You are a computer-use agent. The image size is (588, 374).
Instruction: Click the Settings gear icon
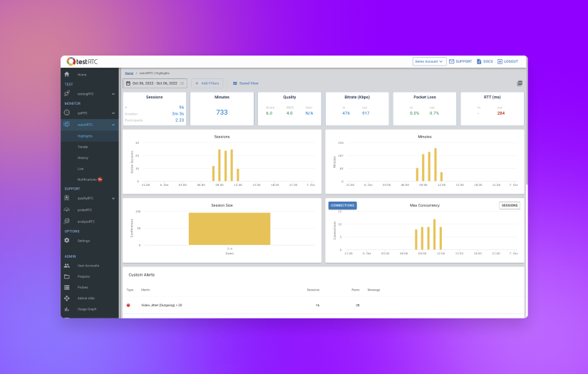67,241
